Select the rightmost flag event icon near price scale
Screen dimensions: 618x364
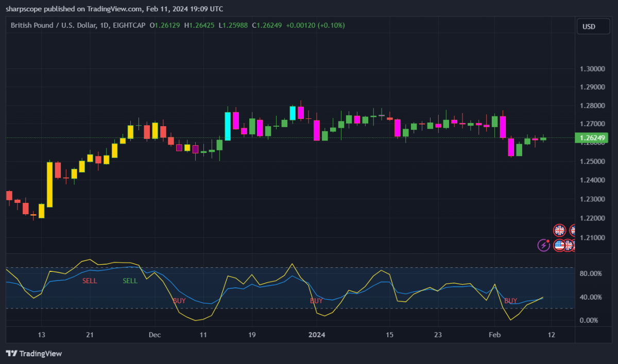pos(575,246)
